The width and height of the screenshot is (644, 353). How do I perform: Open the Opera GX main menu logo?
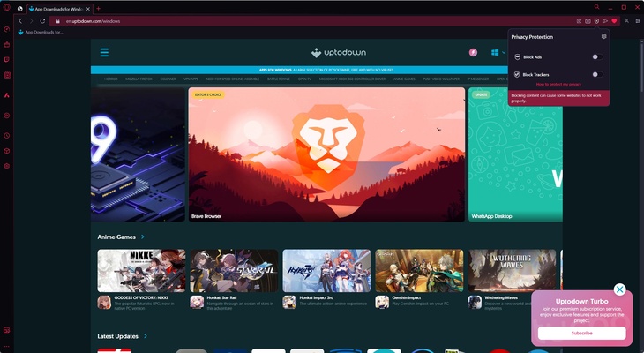(6, 6)
